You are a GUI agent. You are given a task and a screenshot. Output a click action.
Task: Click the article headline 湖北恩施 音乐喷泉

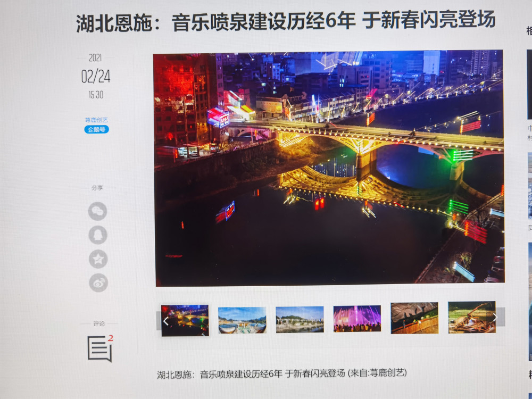point(286,22)
